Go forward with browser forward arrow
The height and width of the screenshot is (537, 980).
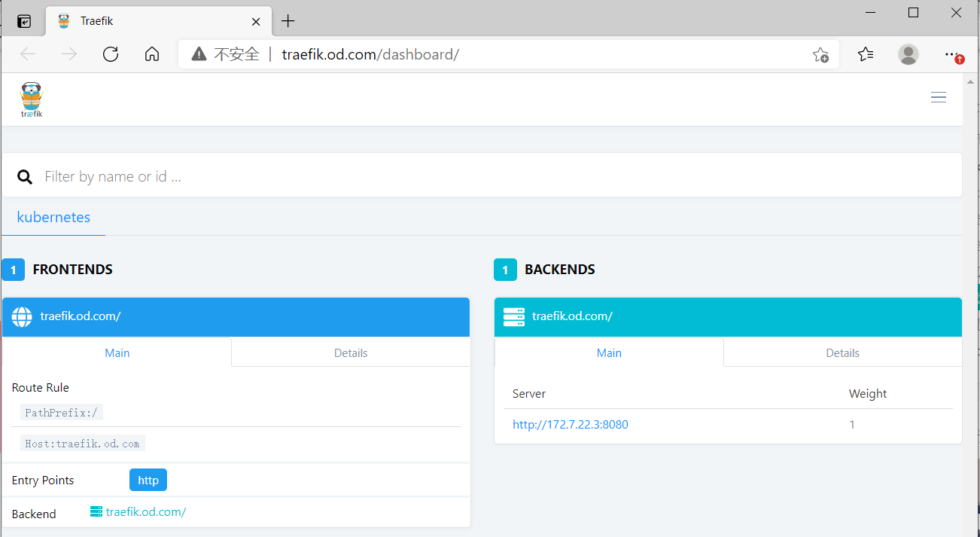[69, 54]
